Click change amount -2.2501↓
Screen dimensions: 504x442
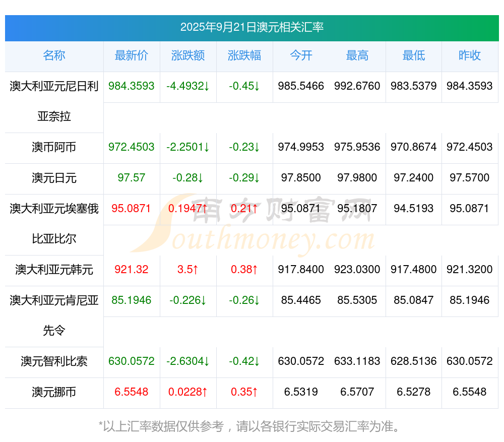click(188, 147)
